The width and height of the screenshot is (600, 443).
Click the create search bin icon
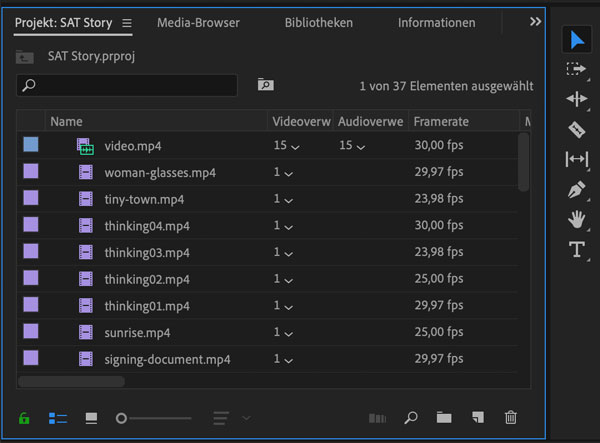(266, 85)
